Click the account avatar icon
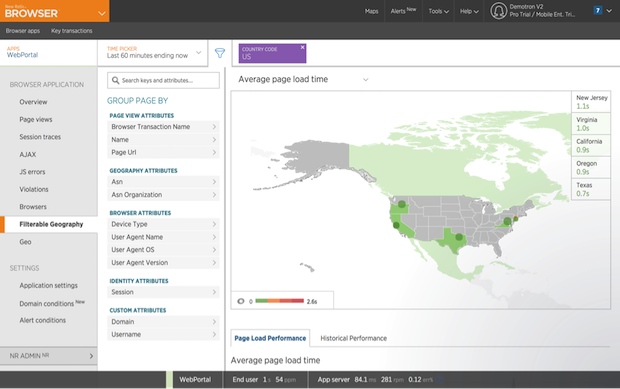 (x=498, y=11)
